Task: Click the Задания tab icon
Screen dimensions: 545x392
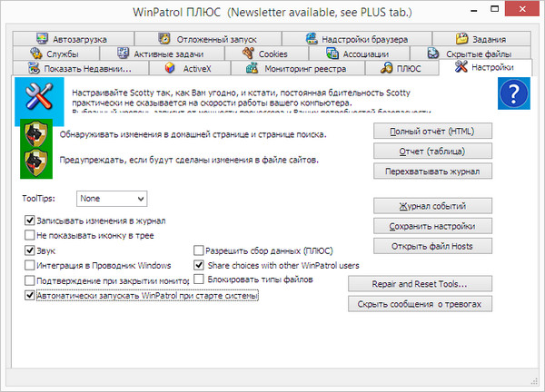Action: point(461,38)
